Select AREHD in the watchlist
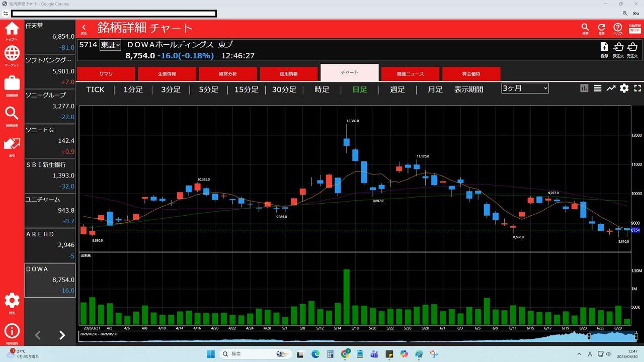 point(50,245)
